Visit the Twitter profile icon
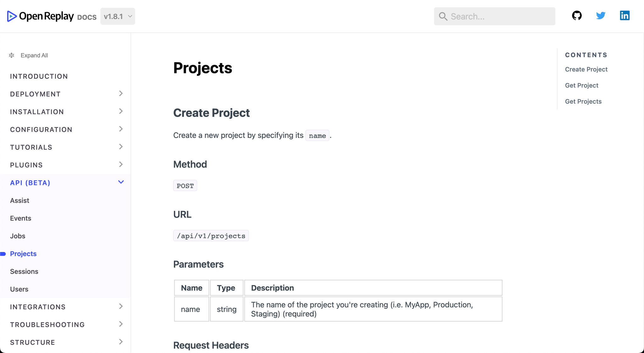 [601, 15]
